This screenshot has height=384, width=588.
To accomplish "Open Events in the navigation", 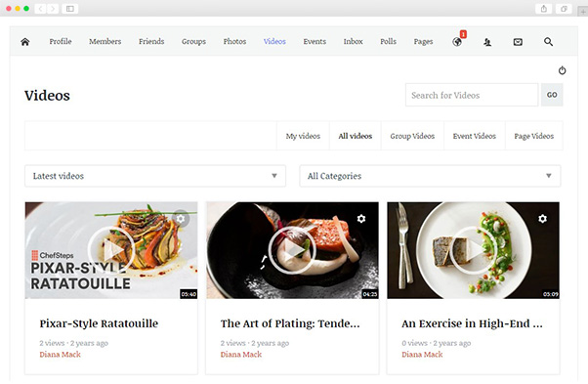I will tap(315, 42).
